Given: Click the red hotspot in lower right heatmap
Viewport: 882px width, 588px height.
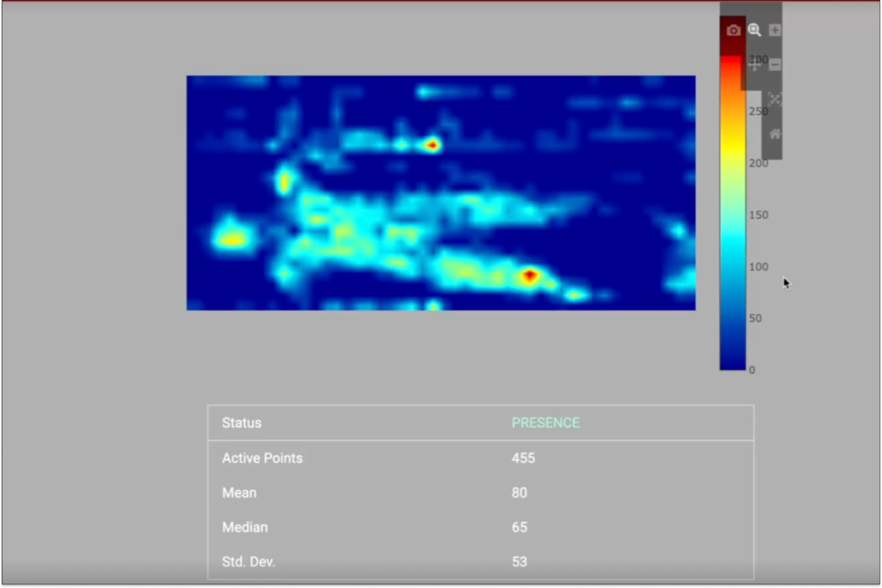Looking at the screenshot, I should coord(530,276).
